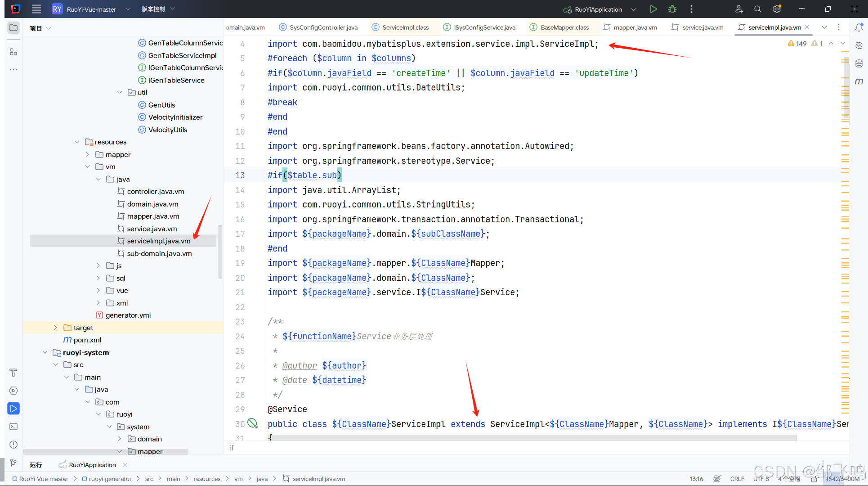Click the gutter icon at line 30
This screenshot has height=486, width=868.
253,423
